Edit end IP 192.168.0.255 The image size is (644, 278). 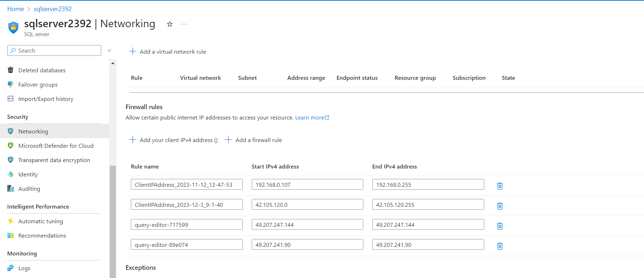[x=428, y=185]
